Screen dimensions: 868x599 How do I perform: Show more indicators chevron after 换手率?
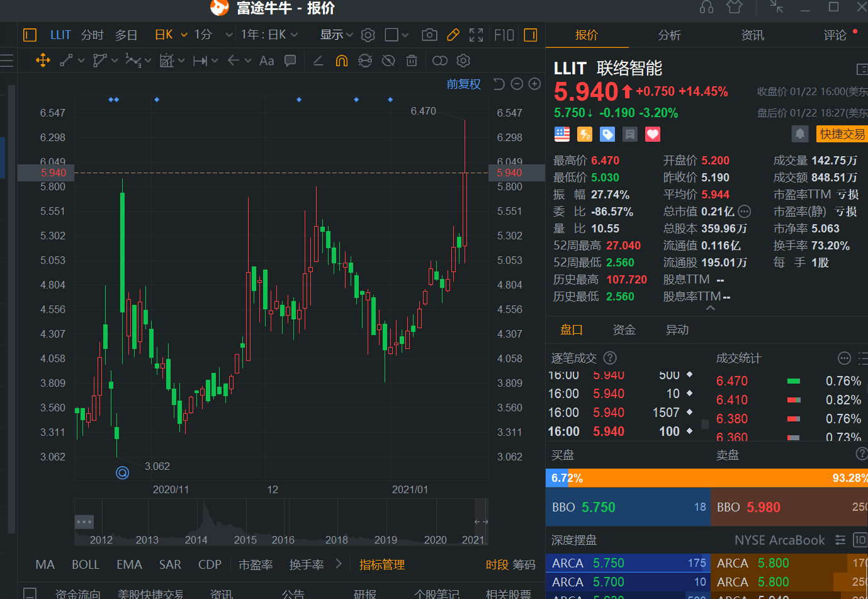click(x=339, y=564)
